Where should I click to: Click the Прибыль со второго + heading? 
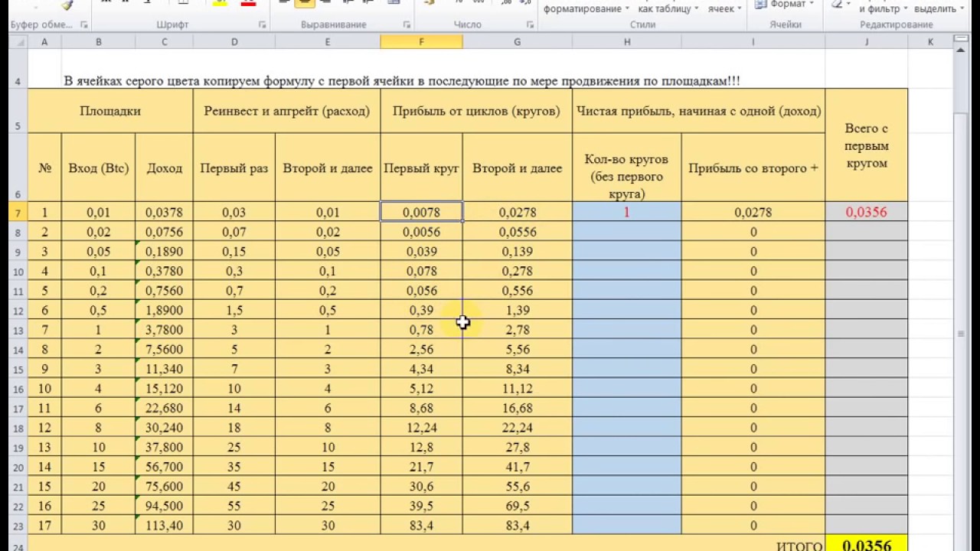tap(753, 168)
